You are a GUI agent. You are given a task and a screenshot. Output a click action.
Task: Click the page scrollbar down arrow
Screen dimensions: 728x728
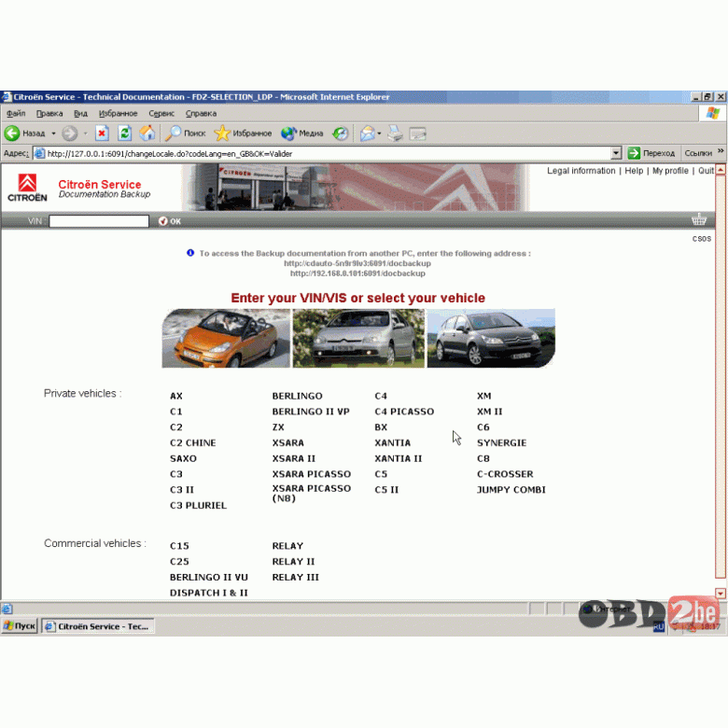click(x=721, y=593)
